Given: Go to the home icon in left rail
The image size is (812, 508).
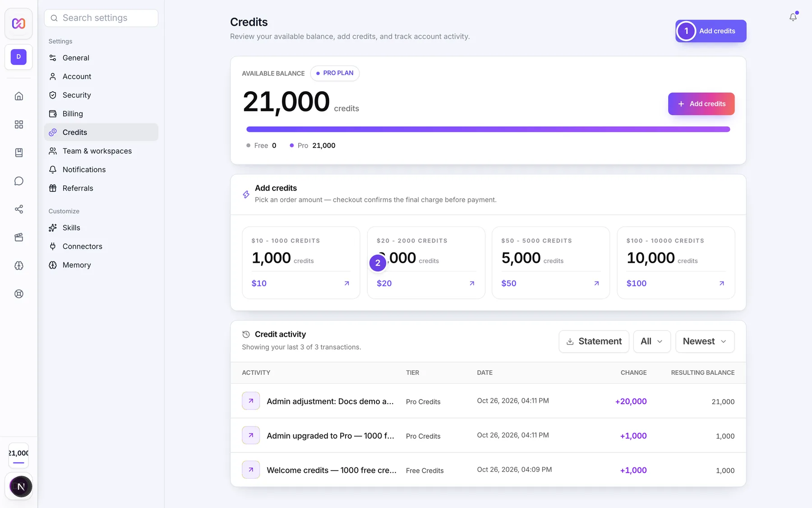Looking at the screenshot, I should click(19, 96).
